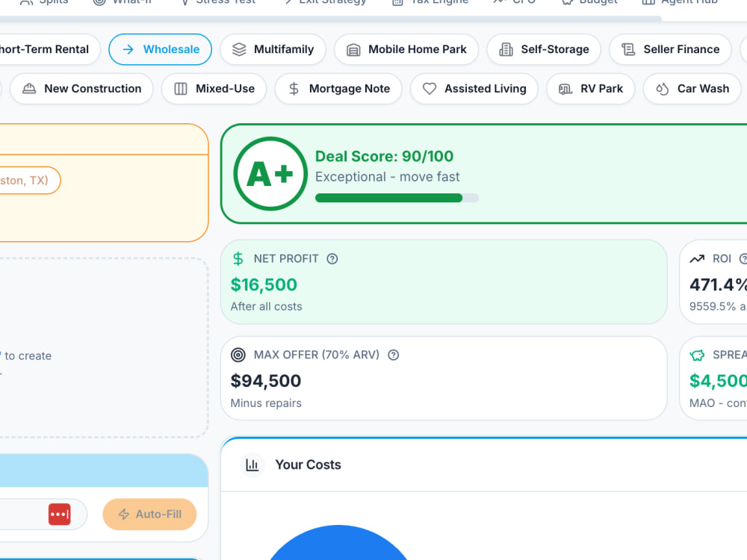The height and width of the screenshot is (560, 747).
Task: Click the Net Profit dollar sign icon
Action: [x=238, y=258]
